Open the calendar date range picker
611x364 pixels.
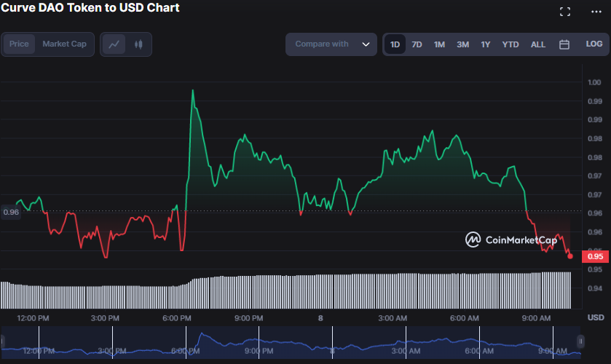(564, 44)
